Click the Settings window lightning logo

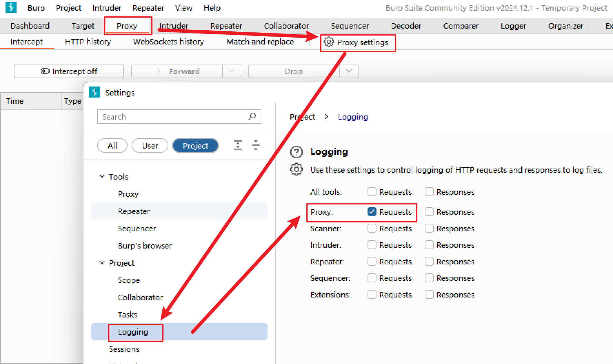click(94, 92)
